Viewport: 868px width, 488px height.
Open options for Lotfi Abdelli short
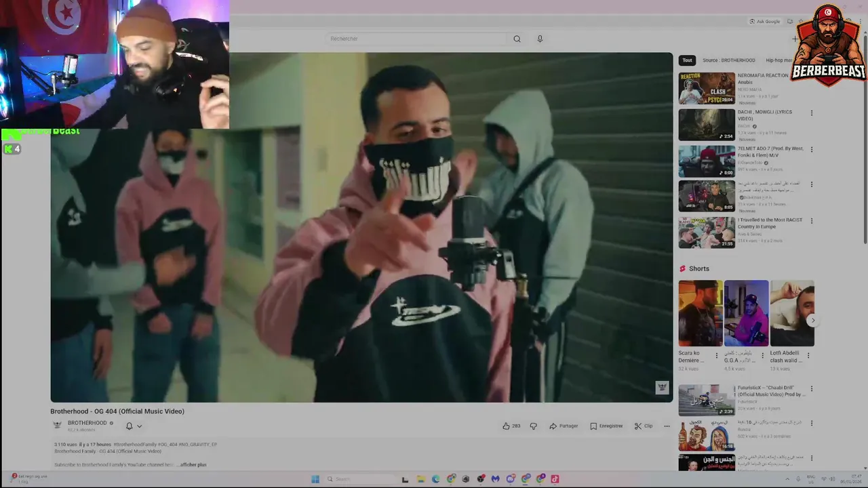click(x=808, y=355)
